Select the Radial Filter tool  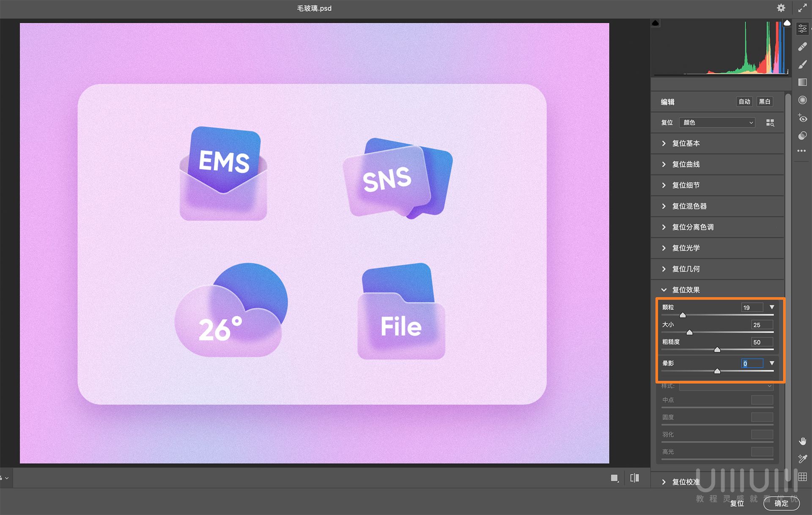tap(802, 100)
